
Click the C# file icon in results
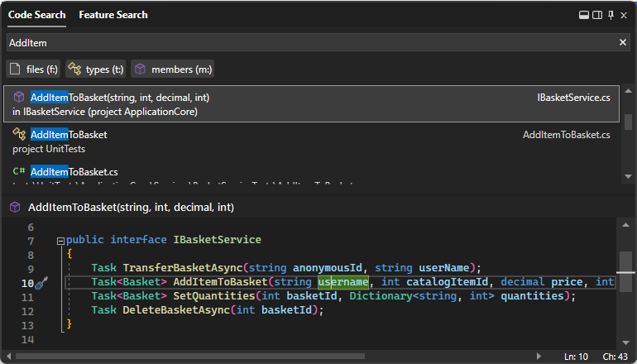coord(19,171)
